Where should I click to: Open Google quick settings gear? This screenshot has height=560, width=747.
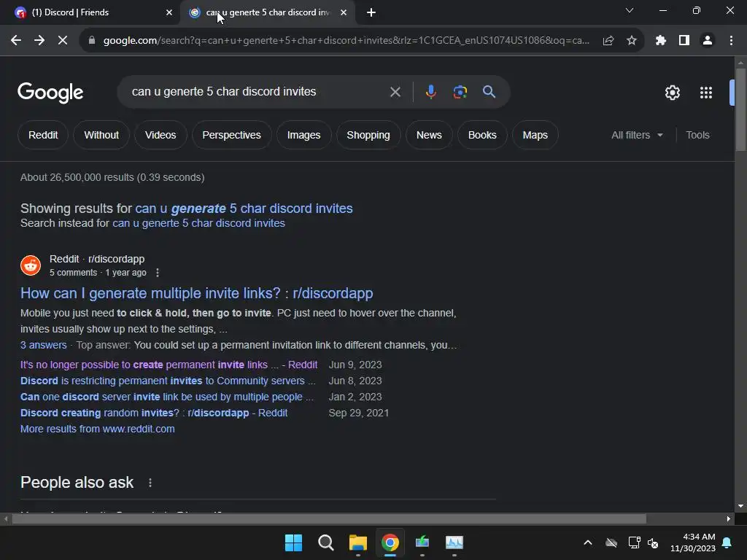click(x=672, y=93)
